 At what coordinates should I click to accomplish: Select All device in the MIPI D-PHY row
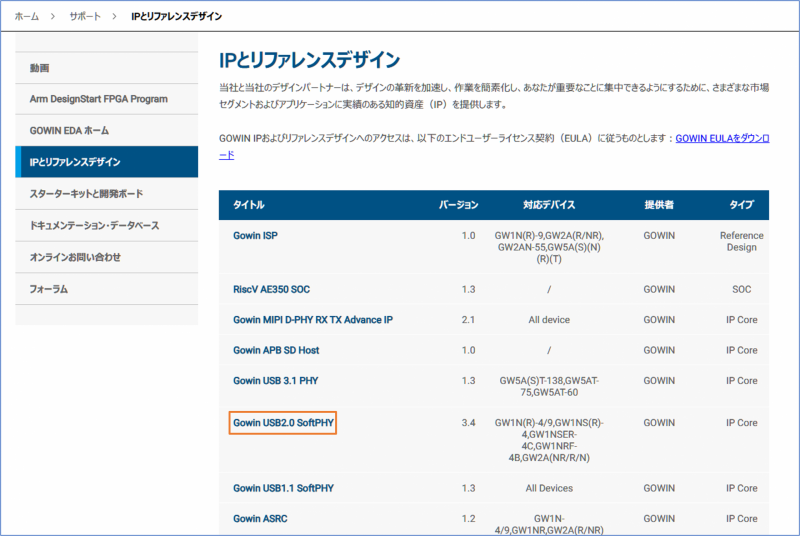click(x=549, y=320)
